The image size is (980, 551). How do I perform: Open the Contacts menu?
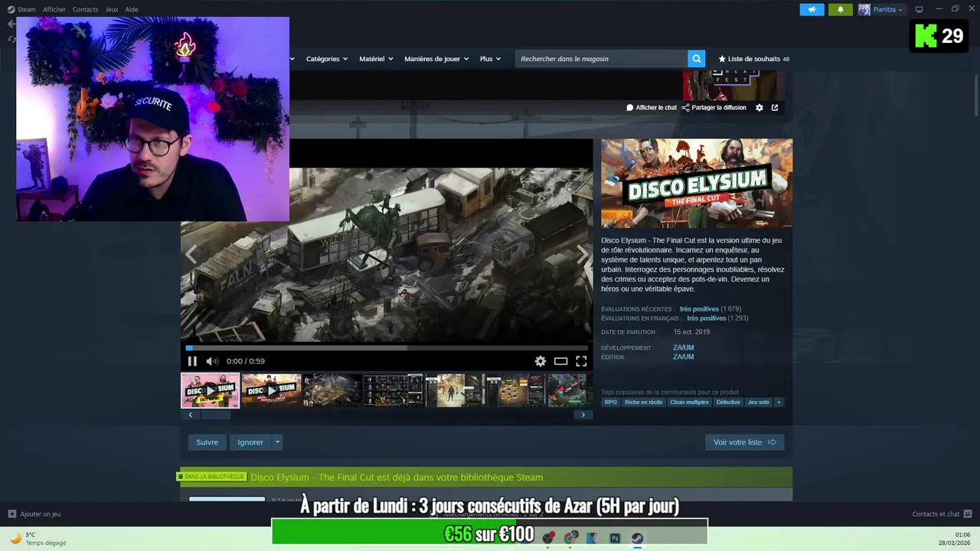click(85, 9)
